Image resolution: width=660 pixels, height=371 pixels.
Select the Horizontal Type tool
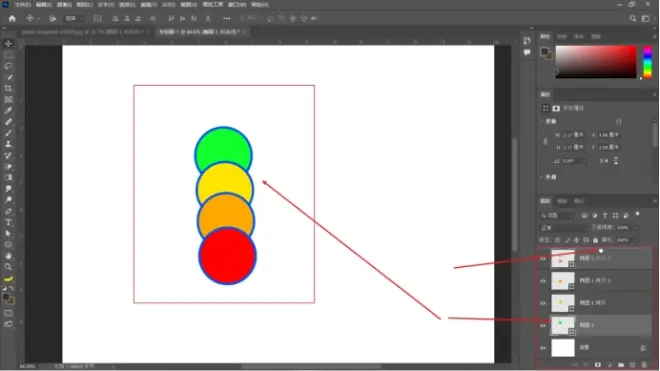click(8, 222)
